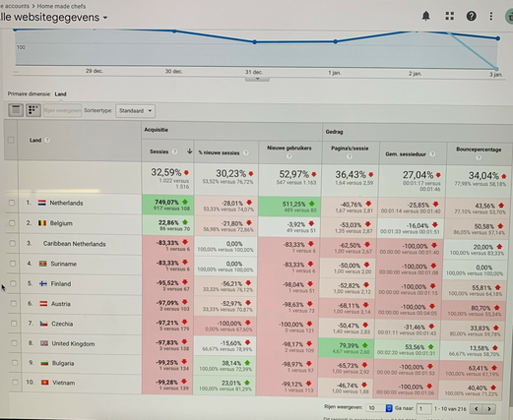Click help icon under Bouncepercentage
This screenshot has width=513, height=420.
tap(479, 157)
